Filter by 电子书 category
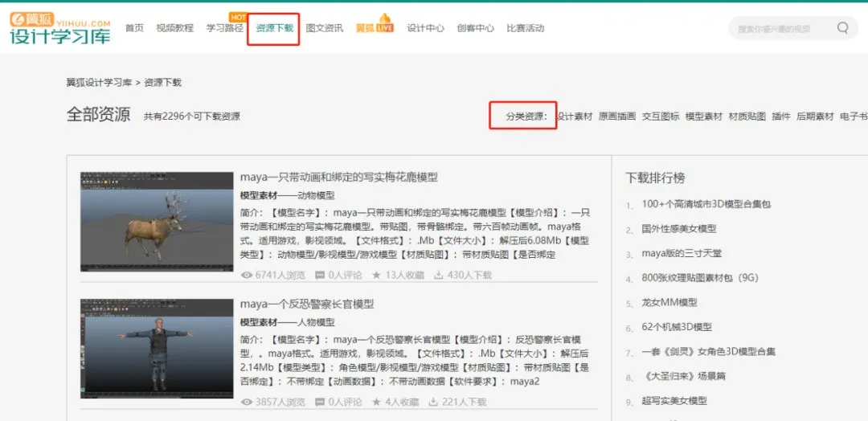This screenshot has width=868, height=421. (854, 116)
